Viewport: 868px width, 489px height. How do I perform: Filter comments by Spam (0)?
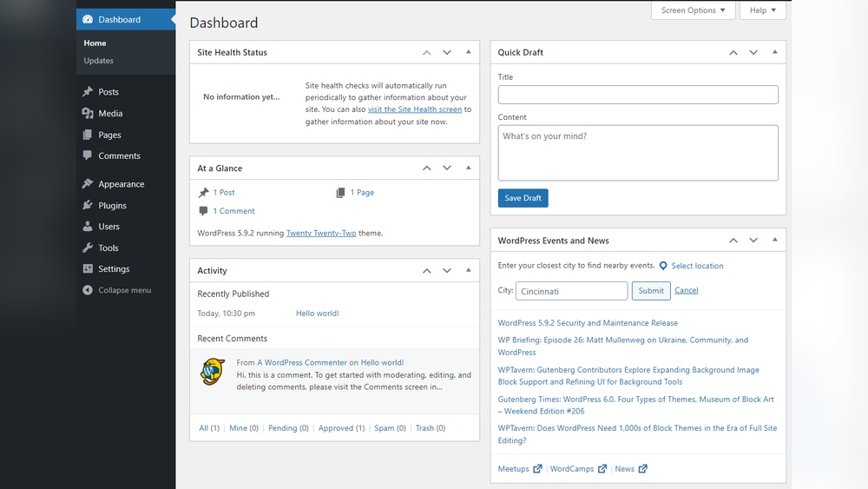point(390,428)
